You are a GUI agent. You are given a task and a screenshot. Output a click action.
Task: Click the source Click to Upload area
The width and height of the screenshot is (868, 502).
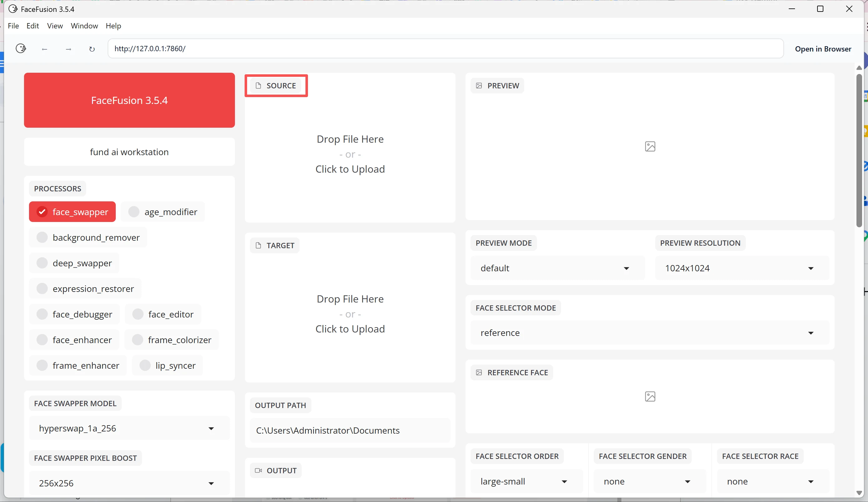click(x=350, y=169)
